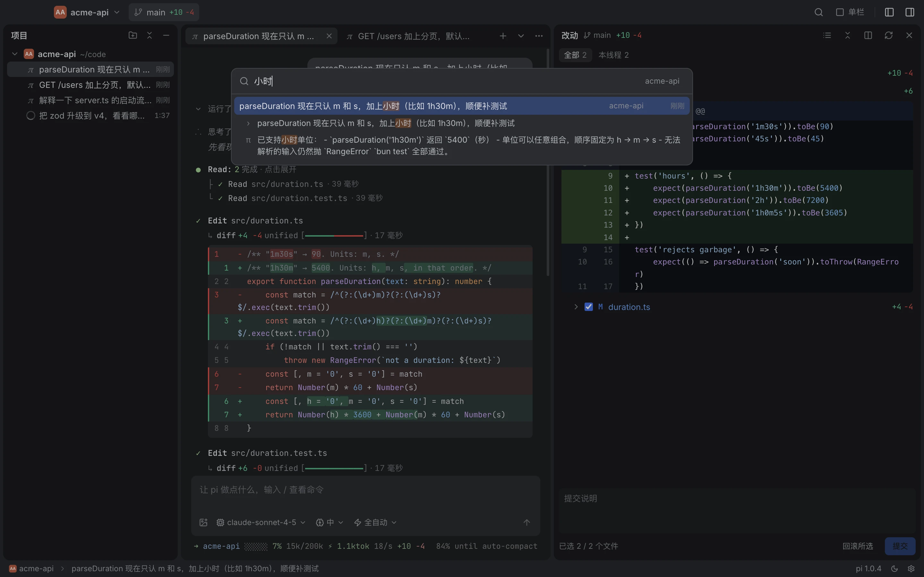
Task: Click the 提交 commit button
Action: click(x=900, y=546)
